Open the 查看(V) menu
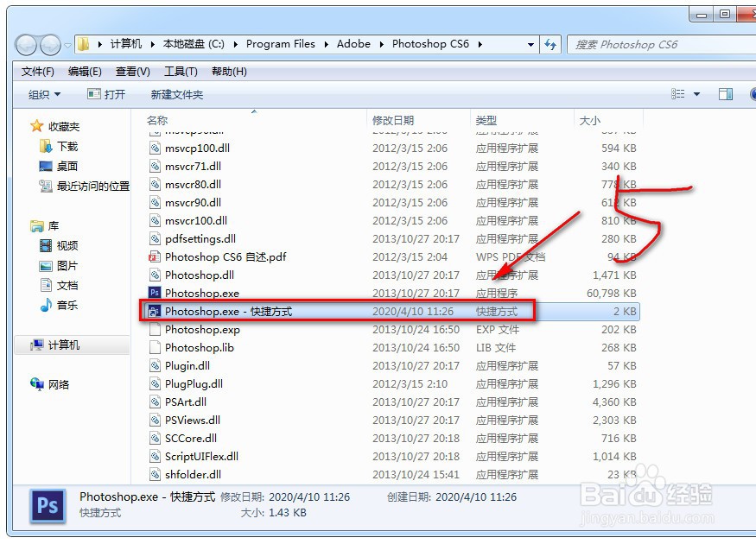The width and height of the screenshot is (756, 544). coord(132,72)
